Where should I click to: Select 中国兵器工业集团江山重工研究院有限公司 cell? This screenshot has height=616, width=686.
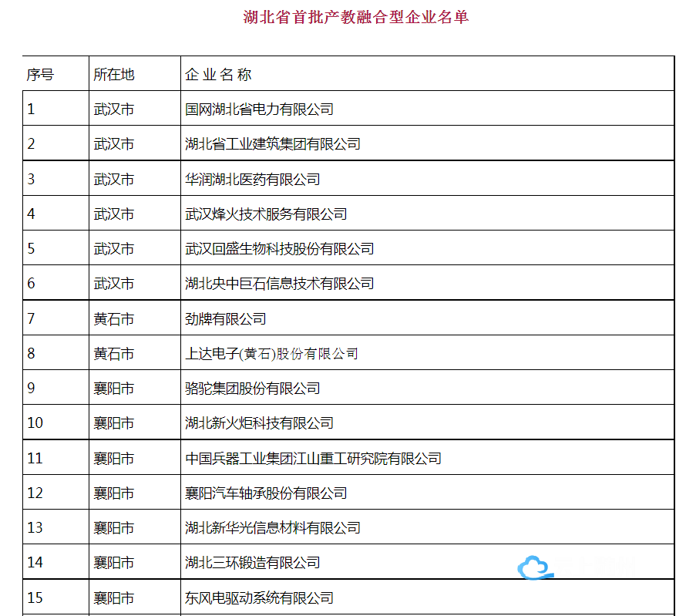coord(313,459)
